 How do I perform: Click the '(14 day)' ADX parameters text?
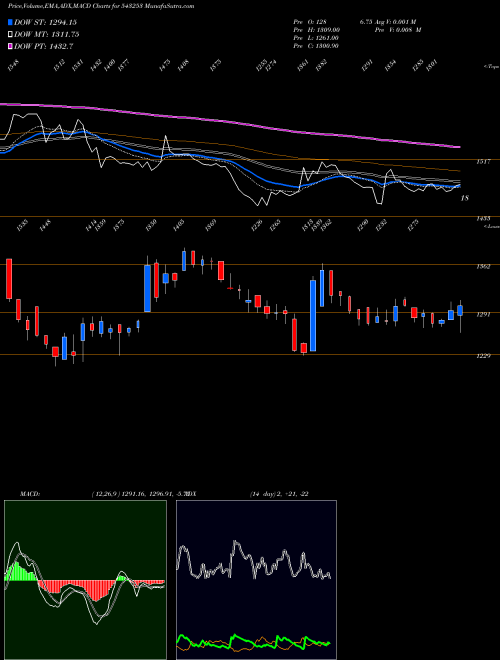[x=264, y=494]
